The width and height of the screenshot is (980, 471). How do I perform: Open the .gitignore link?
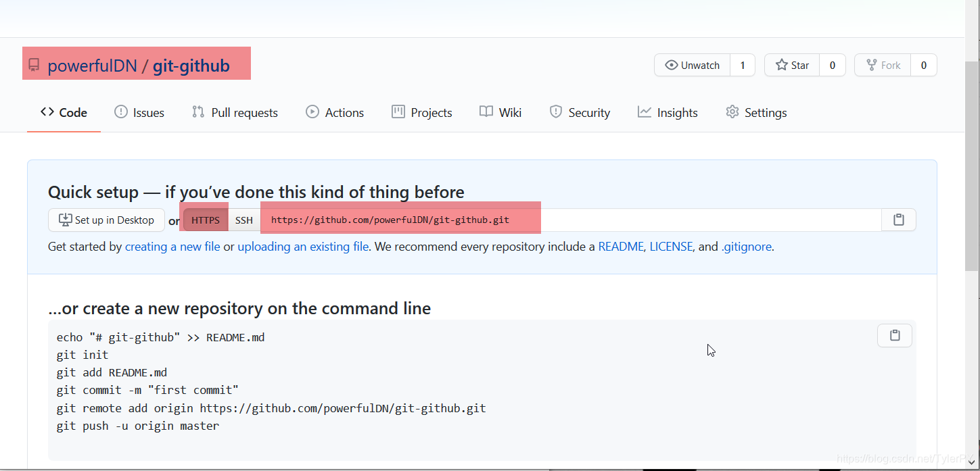(x=747, y=247)
